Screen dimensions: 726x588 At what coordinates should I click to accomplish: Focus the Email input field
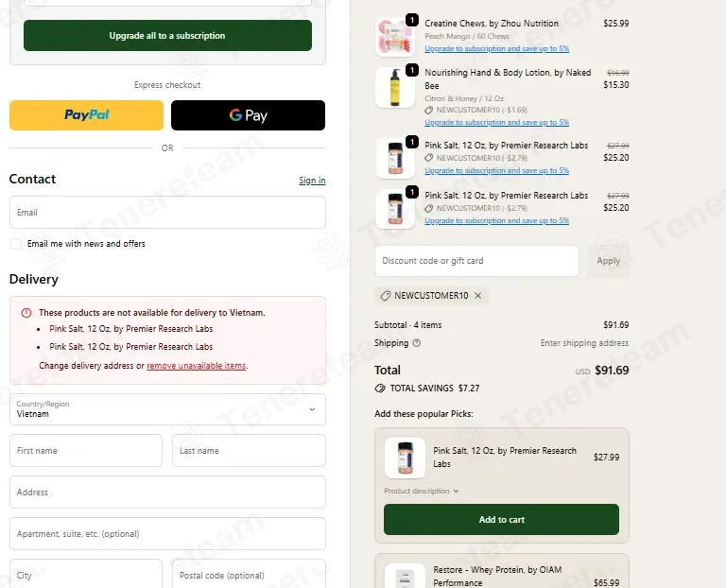click(x=167, y=213)
